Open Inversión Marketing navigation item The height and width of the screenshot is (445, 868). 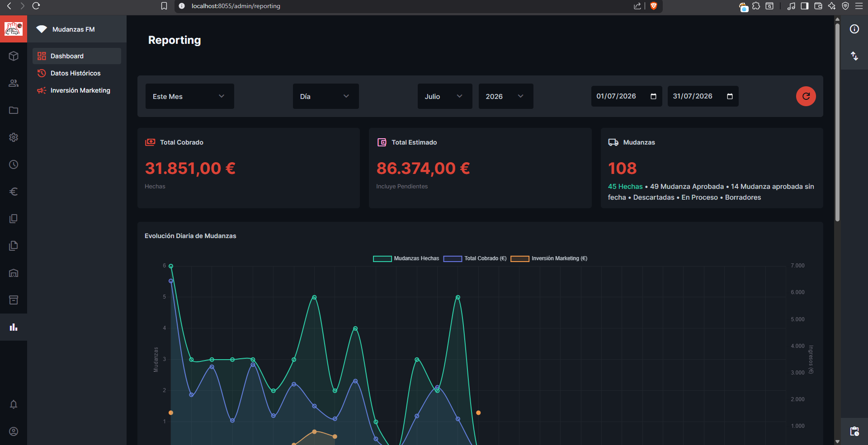pos(77,90)
